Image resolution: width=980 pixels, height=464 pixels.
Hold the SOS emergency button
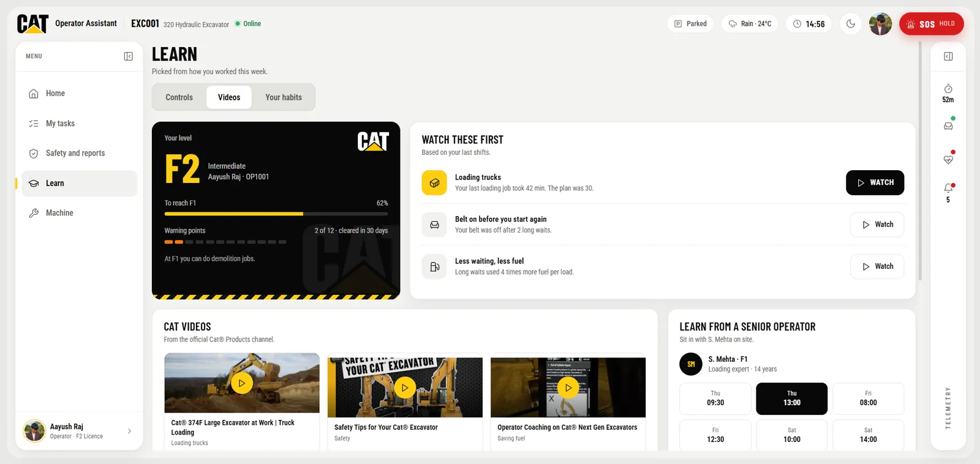click(931, 24)
